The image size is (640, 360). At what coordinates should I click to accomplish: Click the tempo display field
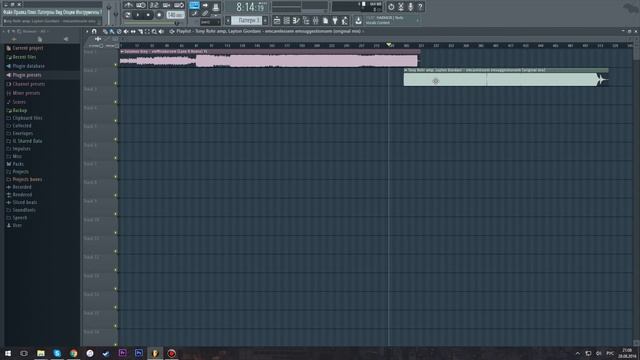[176, 15]
